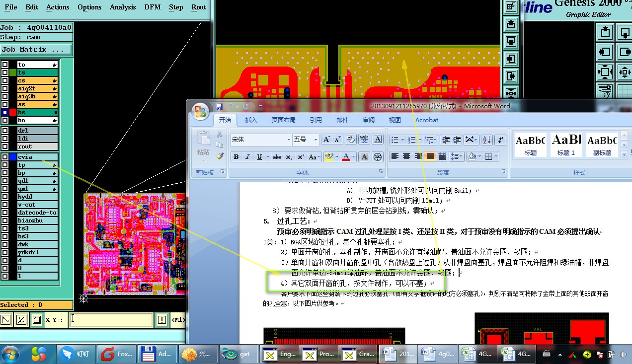The image size is (632, 364).
Task: Open the highlight color dropdown arrow
Action: (x=337, y=157)
